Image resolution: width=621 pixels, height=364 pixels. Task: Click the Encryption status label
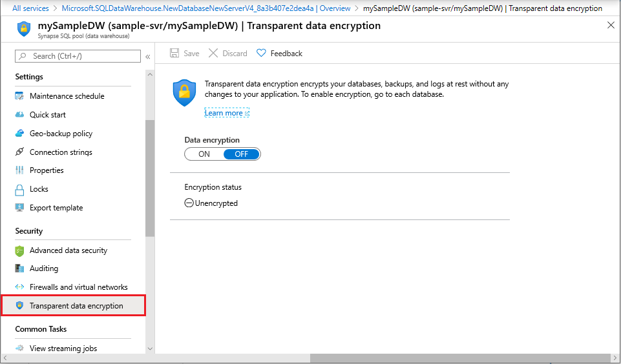[x=213, y=187]
